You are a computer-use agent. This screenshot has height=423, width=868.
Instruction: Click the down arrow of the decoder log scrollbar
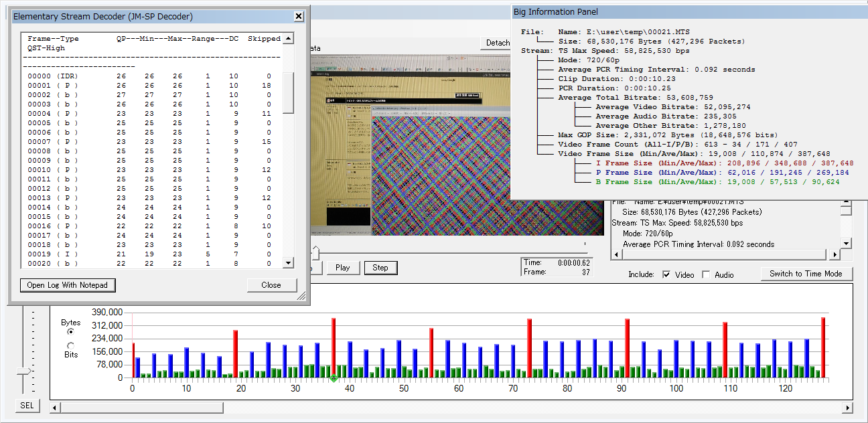pos(288,263)
